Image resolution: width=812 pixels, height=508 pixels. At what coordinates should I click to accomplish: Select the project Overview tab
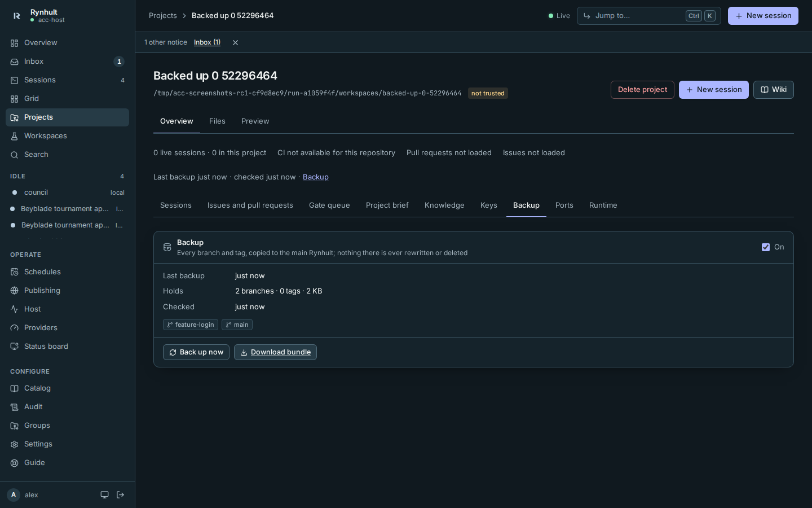(176, 121)
